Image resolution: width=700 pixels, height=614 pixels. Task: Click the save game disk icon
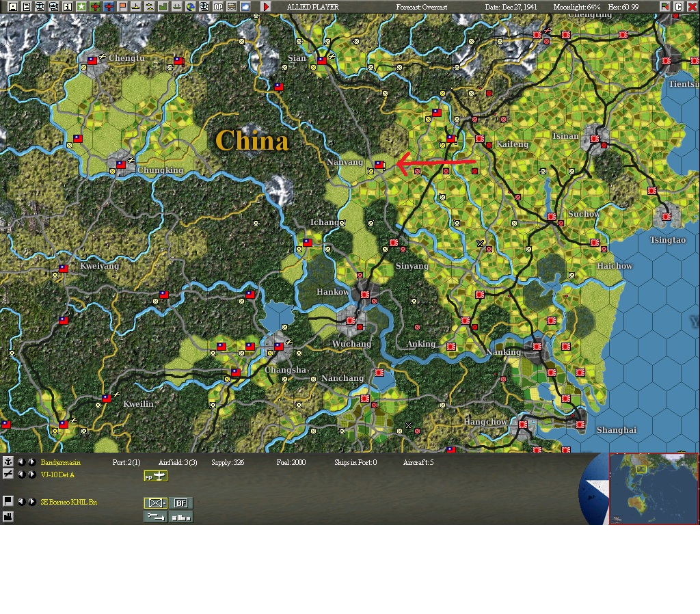point(13,7)
